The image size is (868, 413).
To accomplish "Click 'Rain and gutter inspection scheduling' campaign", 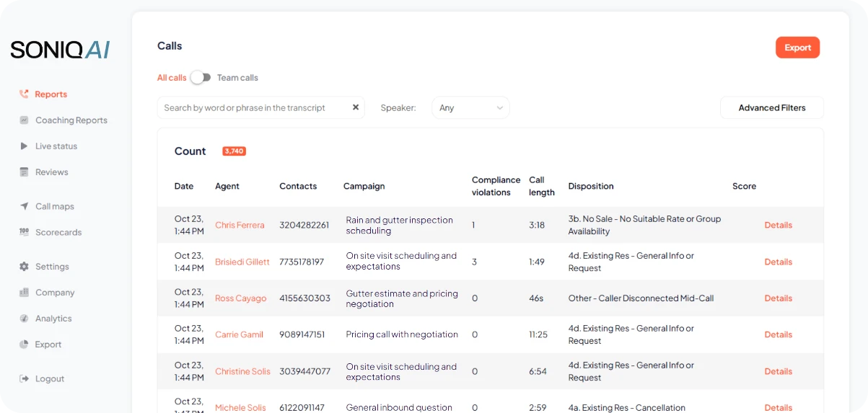I will click(400, 225).
